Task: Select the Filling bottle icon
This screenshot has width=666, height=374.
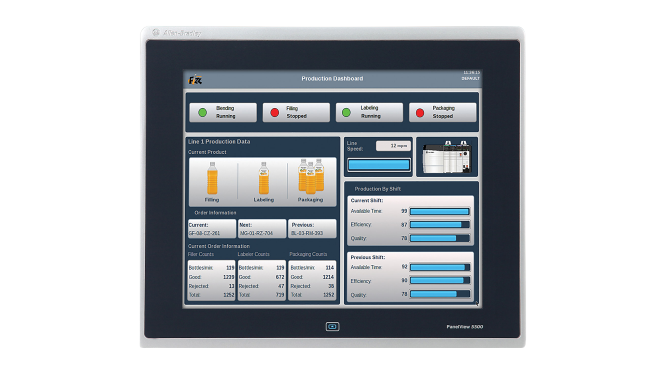Action: [x=212, y=178]
